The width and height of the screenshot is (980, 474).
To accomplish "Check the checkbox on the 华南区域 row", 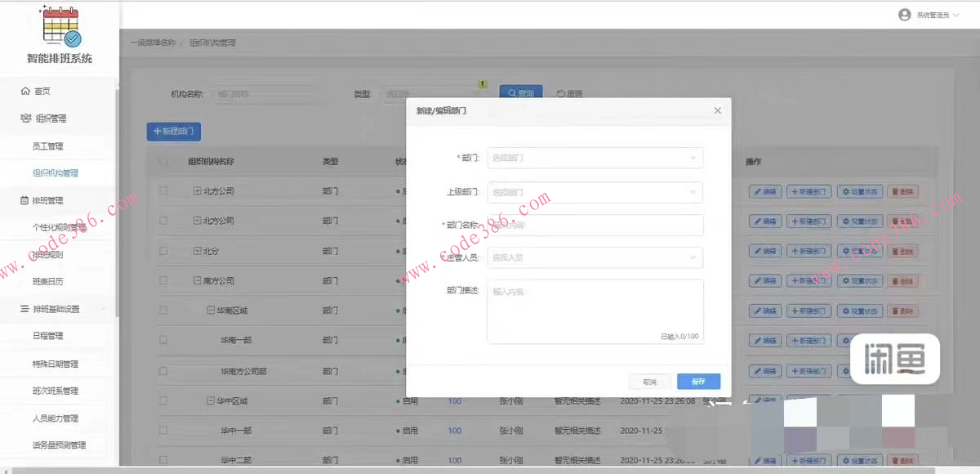I will [161, 311].
